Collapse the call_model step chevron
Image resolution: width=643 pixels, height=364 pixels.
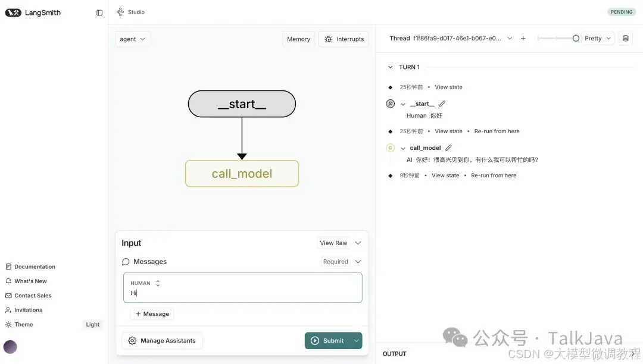(x=403, y=148)
